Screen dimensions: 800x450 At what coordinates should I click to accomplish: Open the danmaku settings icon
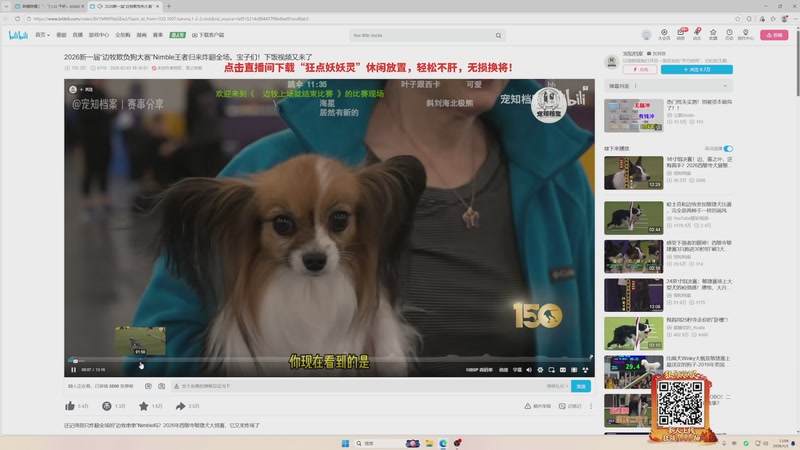click(x=161, y=386)
